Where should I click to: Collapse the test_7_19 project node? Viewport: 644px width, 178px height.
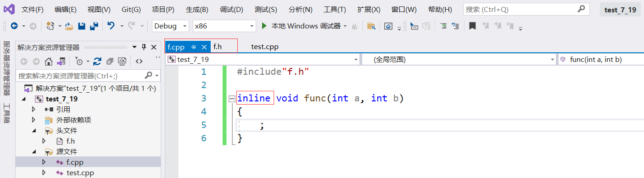pos(23,99)
